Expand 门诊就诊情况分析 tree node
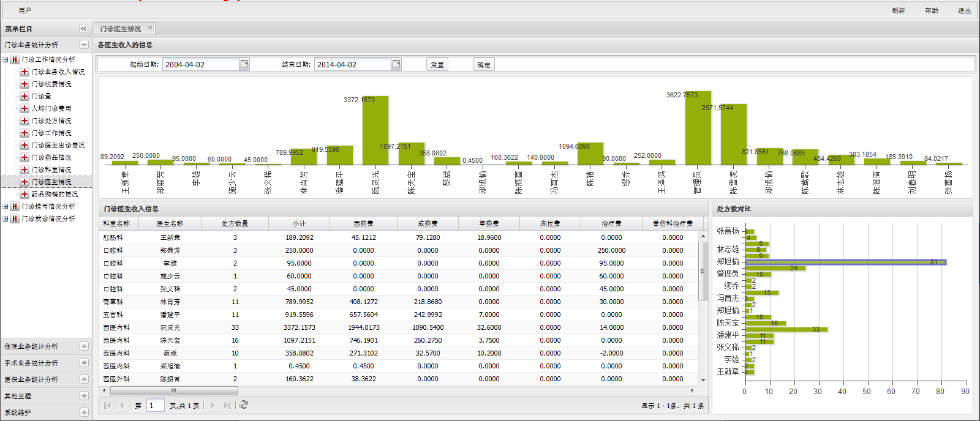Image resolution: width=980 pixels, height=421 pixels. click(x=6, y=218)
